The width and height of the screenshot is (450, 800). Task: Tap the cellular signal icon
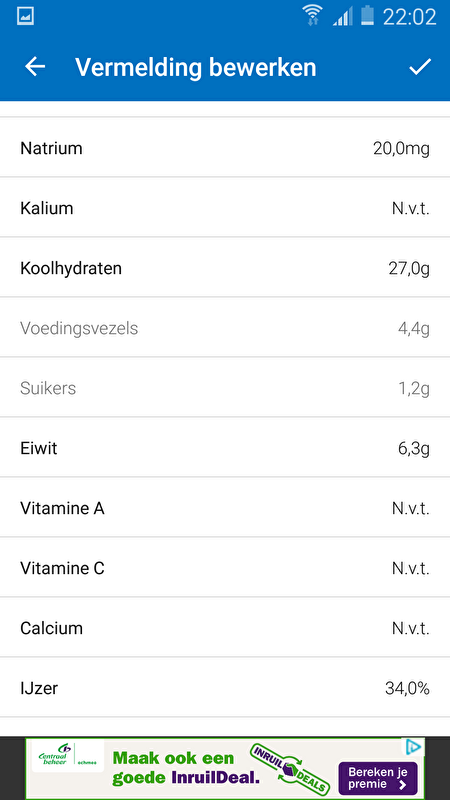(x=343, y=16)
